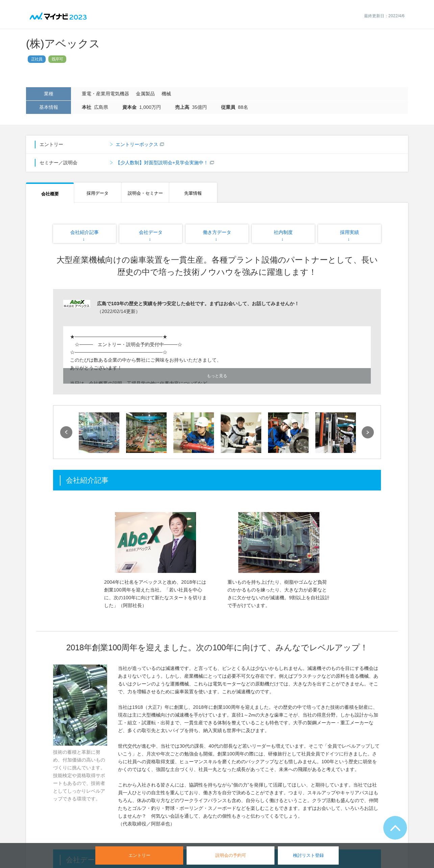The image size is (434, 868).
Task: Click the speed reducer machine article photo
Action: tap(279, 542)
